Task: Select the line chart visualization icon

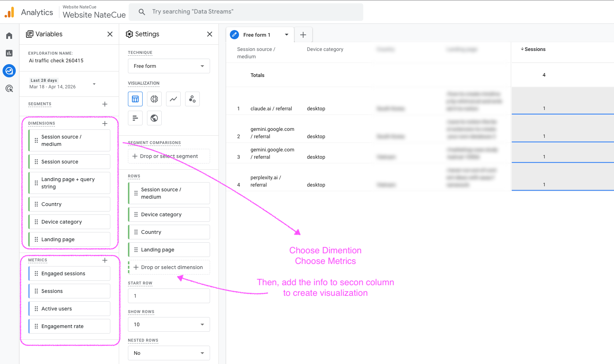Action: pyautogui.click(x=173, y=99)
